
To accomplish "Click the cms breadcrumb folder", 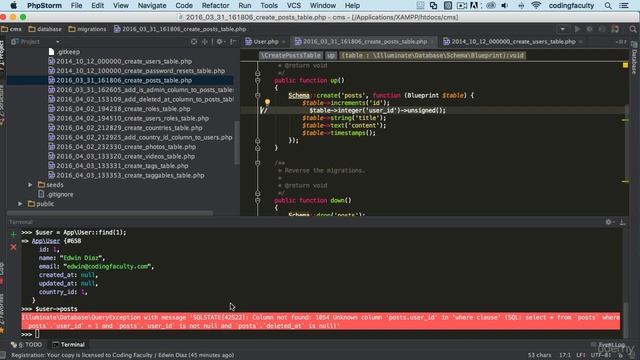I will [11, 29].
